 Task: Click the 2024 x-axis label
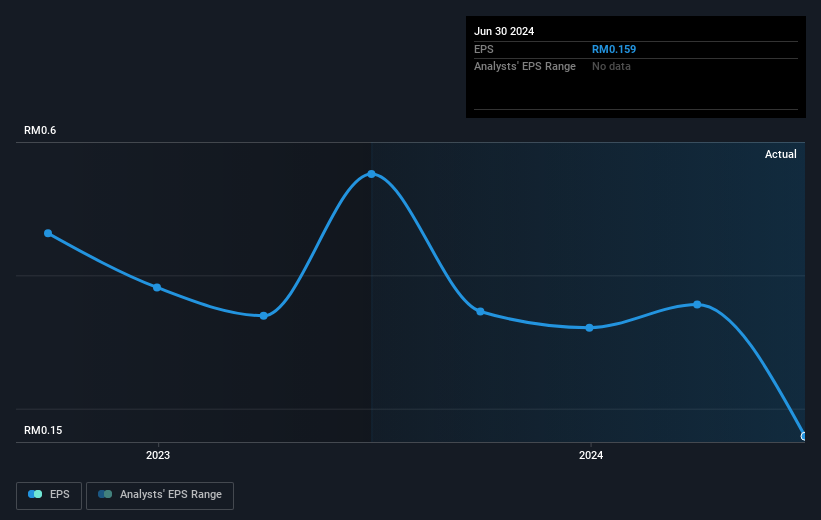click(591, 455)
